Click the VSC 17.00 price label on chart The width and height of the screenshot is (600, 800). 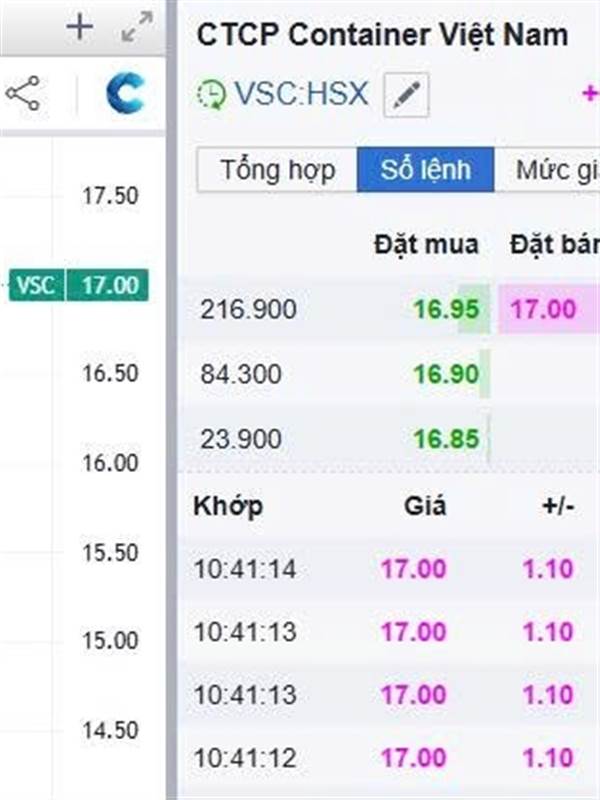coord(79,285)
